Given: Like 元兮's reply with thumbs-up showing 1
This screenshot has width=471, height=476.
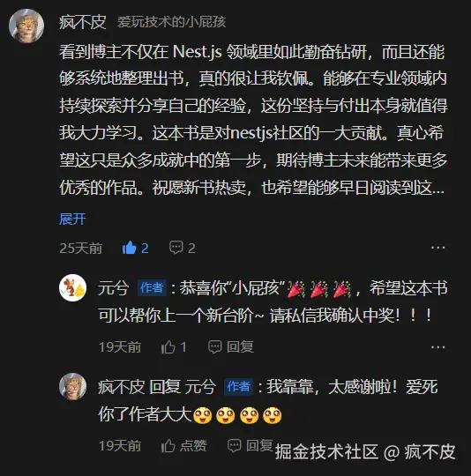Looking at the screenshot, I should click(168, 346).
